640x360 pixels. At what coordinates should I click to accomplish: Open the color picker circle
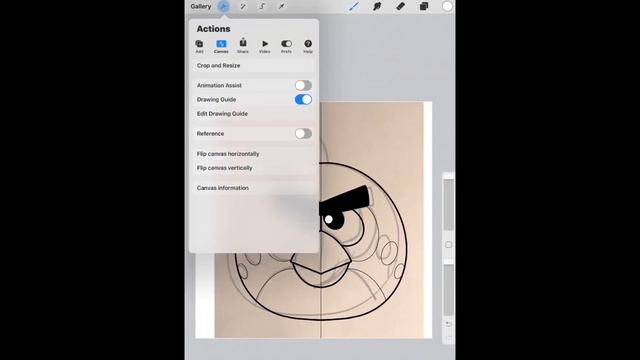pos(447,6)
